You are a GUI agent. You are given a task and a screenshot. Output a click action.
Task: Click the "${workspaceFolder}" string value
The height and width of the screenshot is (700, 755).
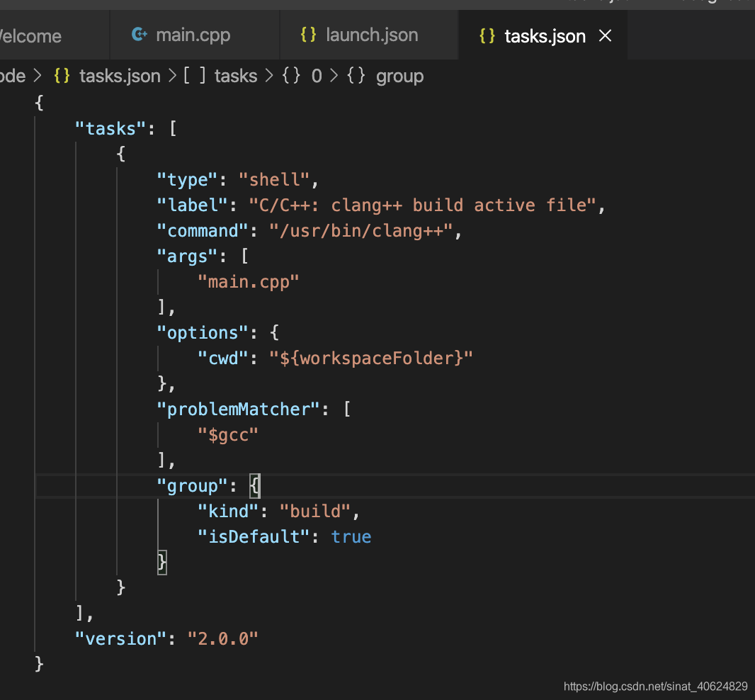tap(371, 359)
